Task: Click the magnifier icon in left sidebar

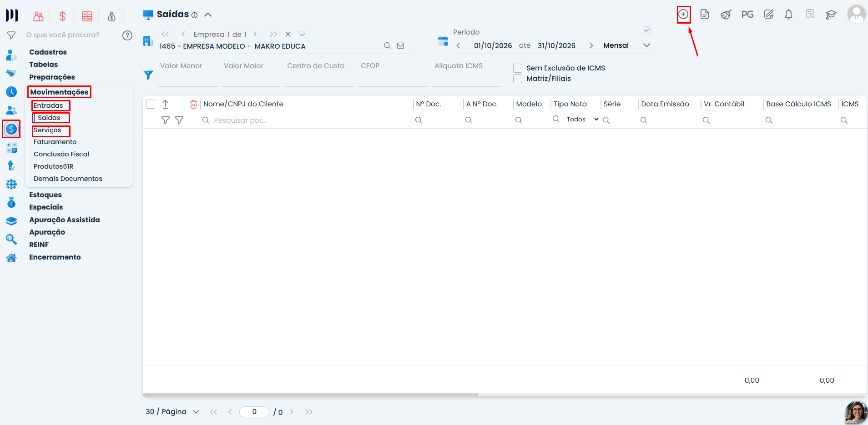Action: click(11, 239)
